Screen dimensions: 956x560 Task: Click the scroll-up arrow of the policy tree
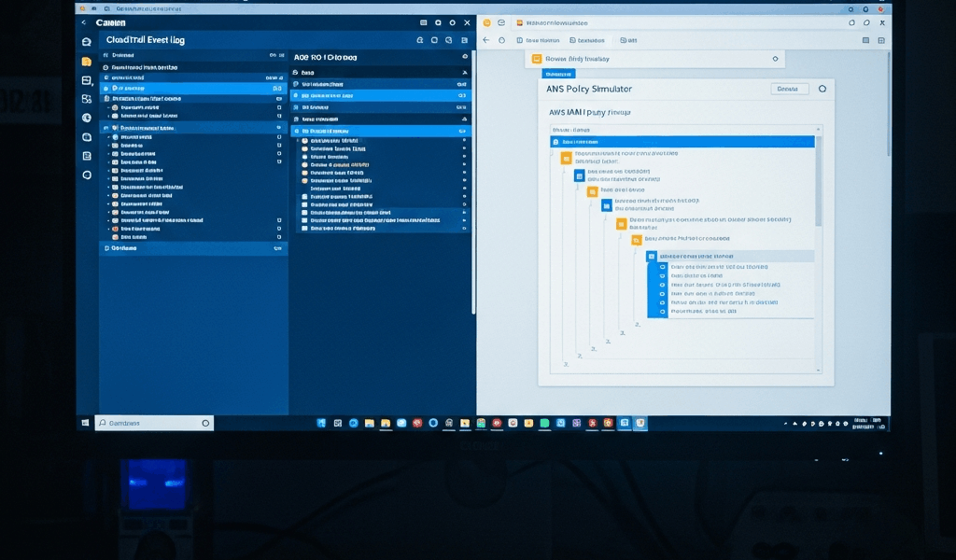[819, 129]
